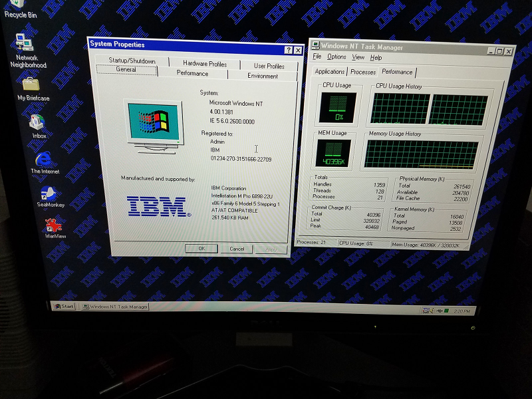Open the Help menu in Task Manager
The height and width of the screenshot is (399, 532).
tap(376, 58)
